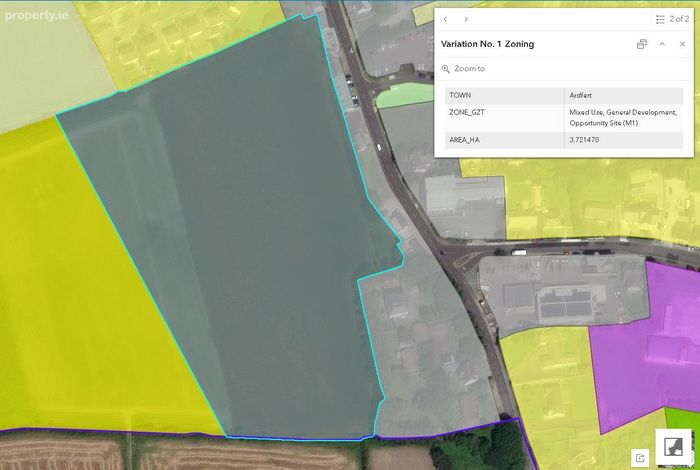Click the Zoom to action
The width and height of the screenshot is (700, 470).
463,69
